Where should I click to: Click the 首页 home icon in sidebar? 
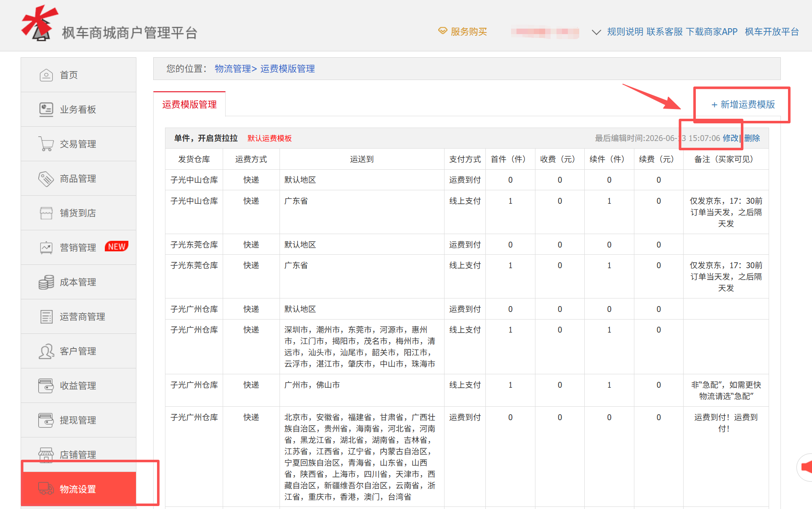(46, 75)
